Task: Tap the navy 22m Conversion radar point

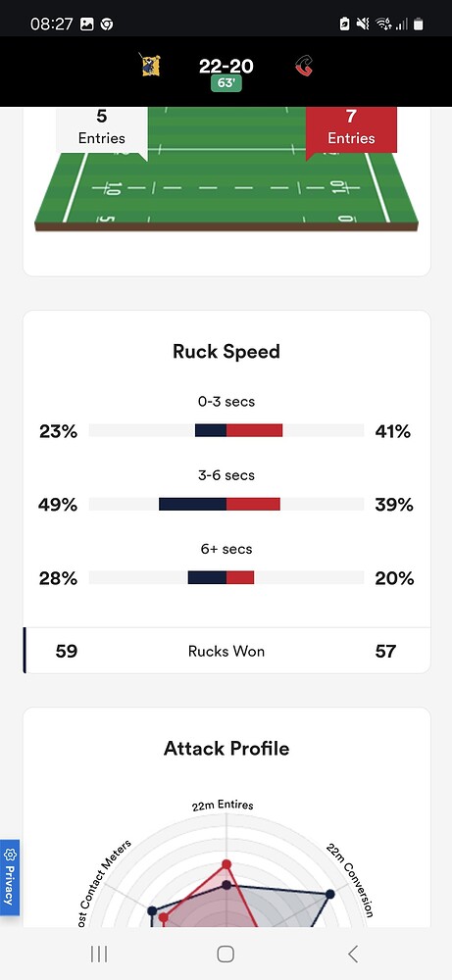Action: point(330,895)
